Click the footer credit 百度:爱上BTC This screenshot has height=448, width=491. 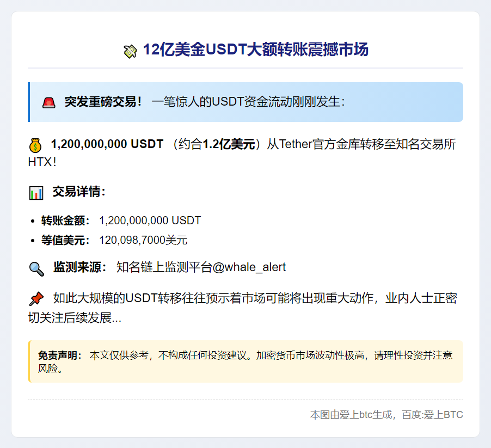[432, 415]
